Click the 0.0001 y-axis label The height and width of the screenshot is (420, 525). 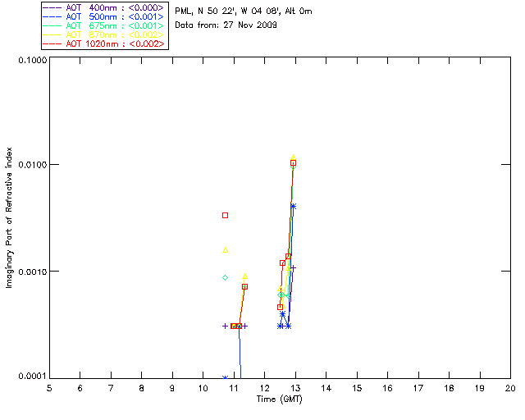tap(33, 377)
